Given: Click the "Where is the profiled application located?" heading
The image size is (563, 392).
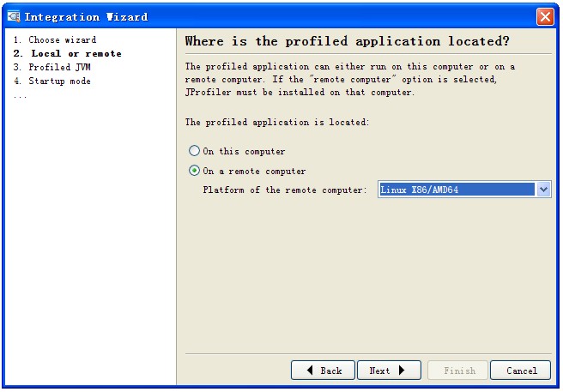Looking at the screenshot, I should click(347, 41).
